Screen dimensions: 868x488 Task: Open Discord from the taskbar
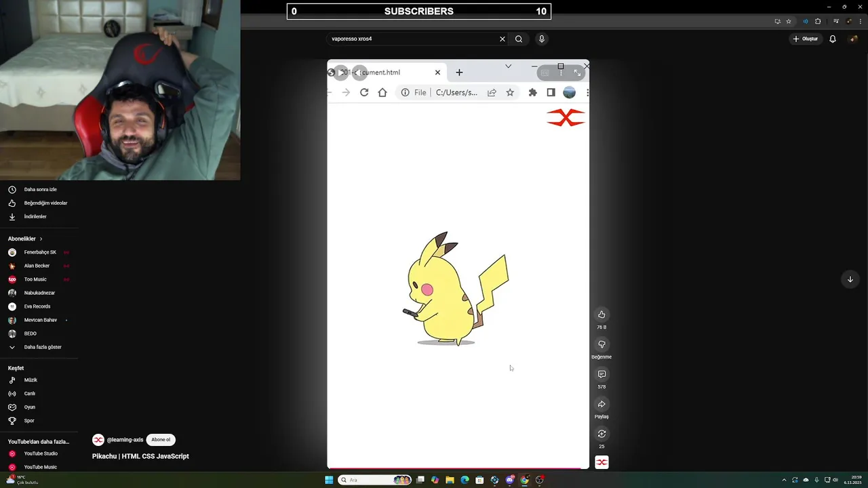(509, 480)
